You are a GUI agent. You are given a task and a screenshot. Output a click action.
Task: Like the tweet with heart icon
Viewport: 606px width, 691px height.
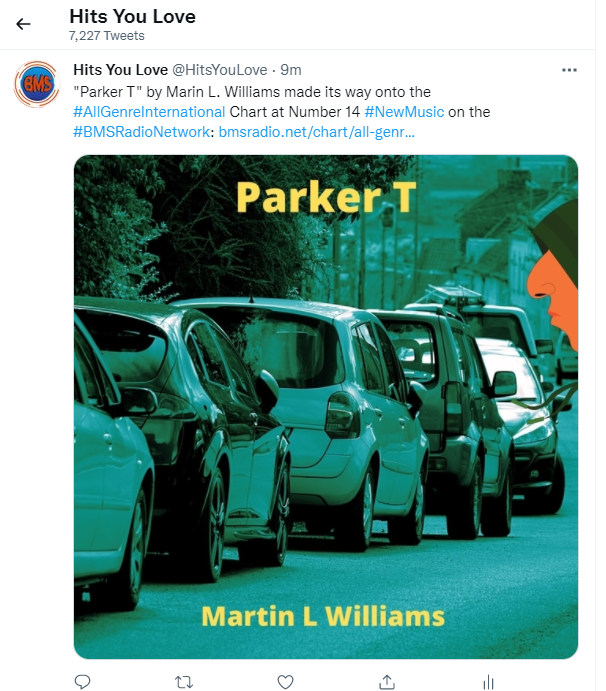(285, 682)
